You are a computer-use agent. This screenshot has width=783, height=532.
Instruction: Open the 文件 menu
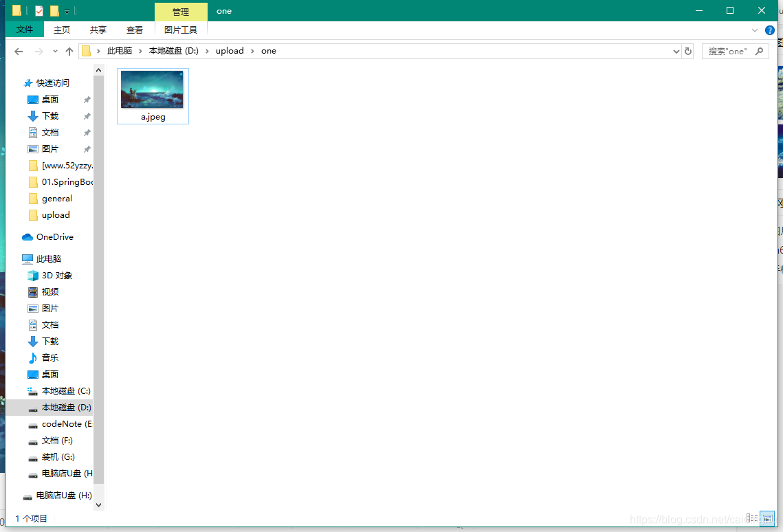click(24, 30)
